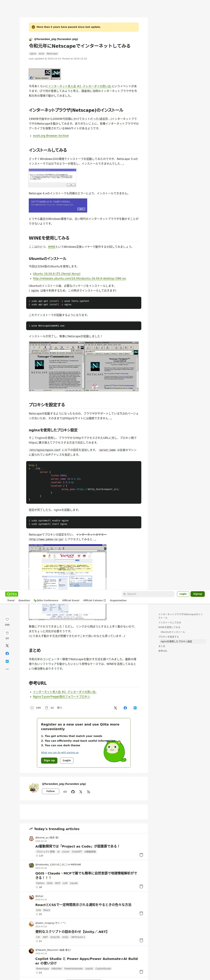Share on X below the reference URLs
This screenshot has height=980, width=210.
pos(115,708)
